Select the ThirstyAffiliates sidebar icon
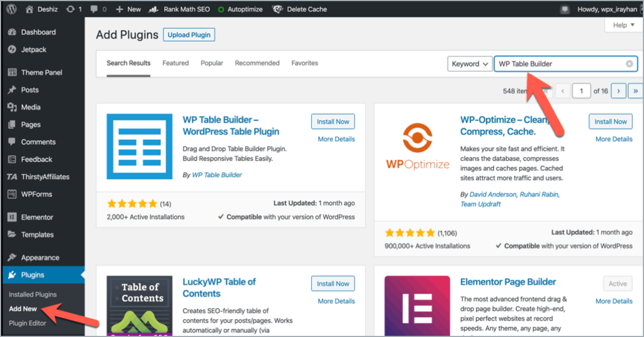The image size is (644, 337). click(x=12, y=176)
